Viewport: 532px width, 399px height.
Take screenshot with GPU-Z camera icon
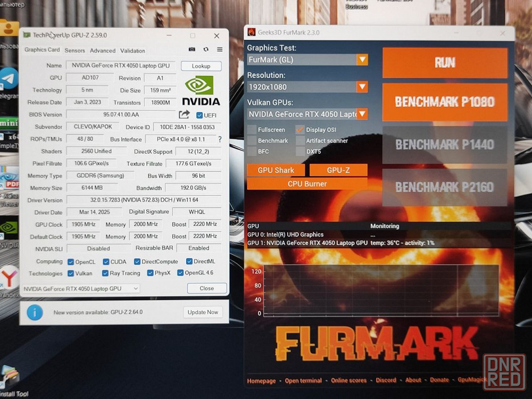[192, 49]
